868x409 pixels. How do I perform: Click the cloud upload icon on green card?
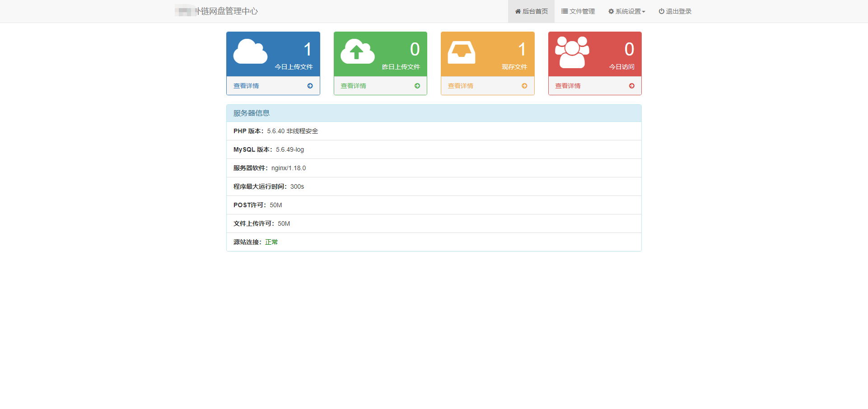click(357, 51)
